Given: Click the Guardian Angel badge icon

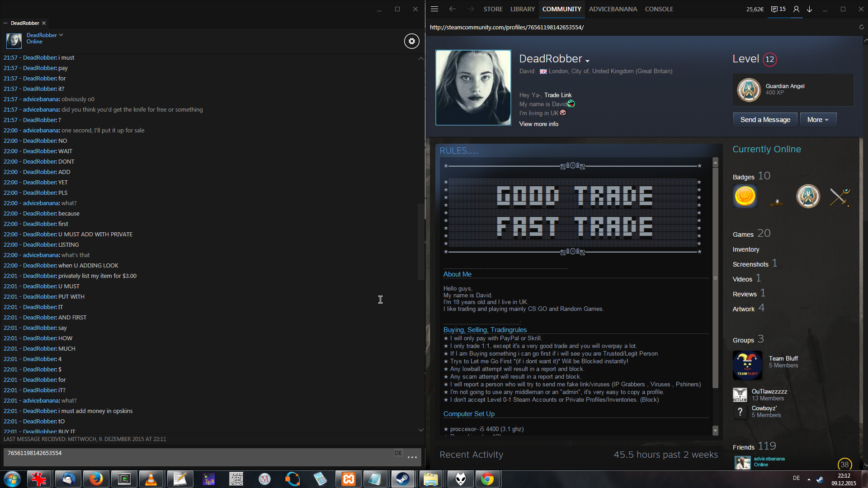Looking at the screenshot, I should coord(749,89).
